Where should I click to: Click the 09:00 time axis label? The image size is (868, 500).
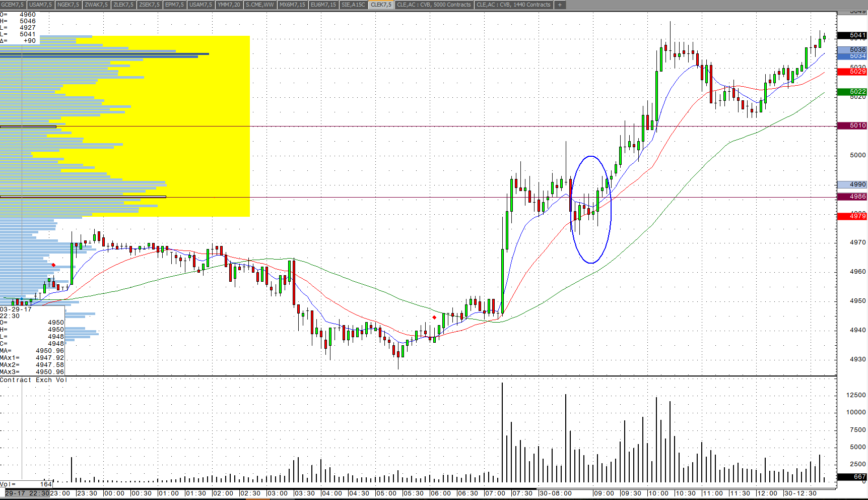(x=604, y=493)
